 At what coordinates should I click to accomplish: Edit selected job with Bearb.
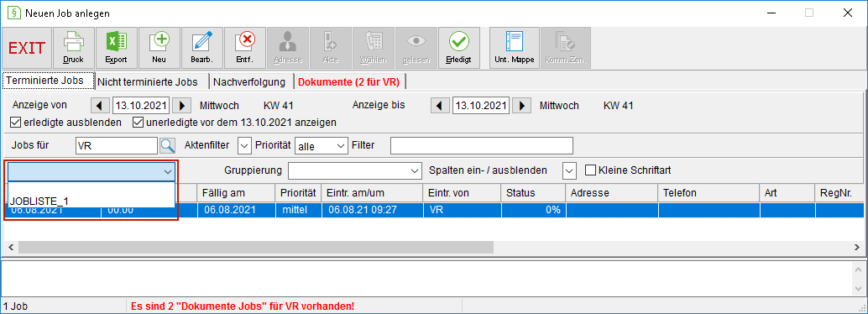pos(202,48)
